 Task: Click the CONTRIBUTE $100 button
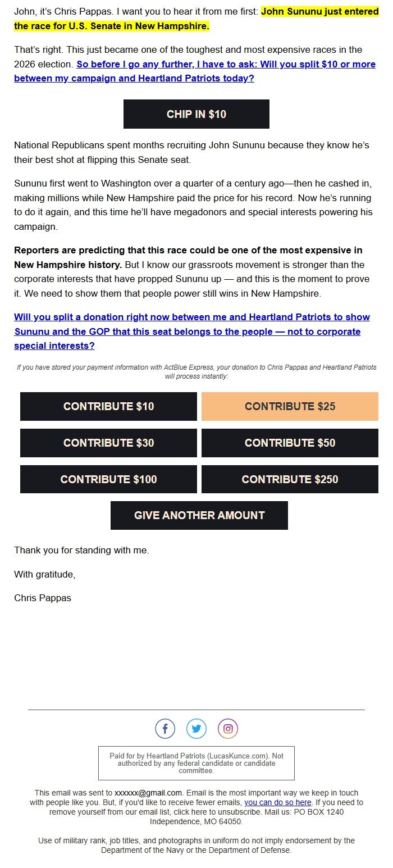(108, 479)
